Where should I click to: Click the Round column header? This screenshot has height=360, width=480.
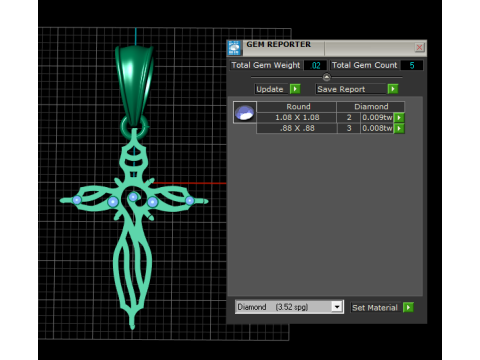point(297,107)
